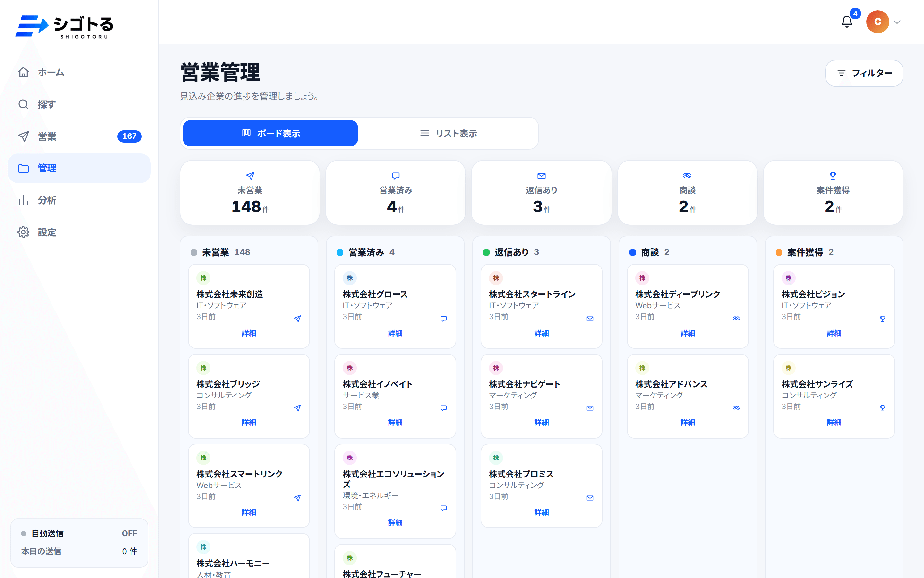Open 設定 settings in the sidebar

tap(79, 232)
